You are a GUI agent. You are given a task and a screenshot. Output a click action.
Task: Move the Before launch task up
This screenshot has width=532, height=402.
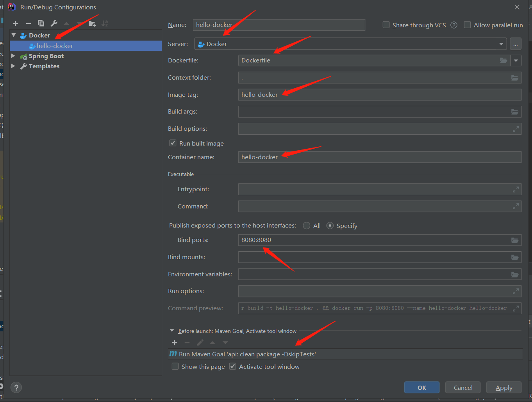pyautogui.click(x=212, y=343)
